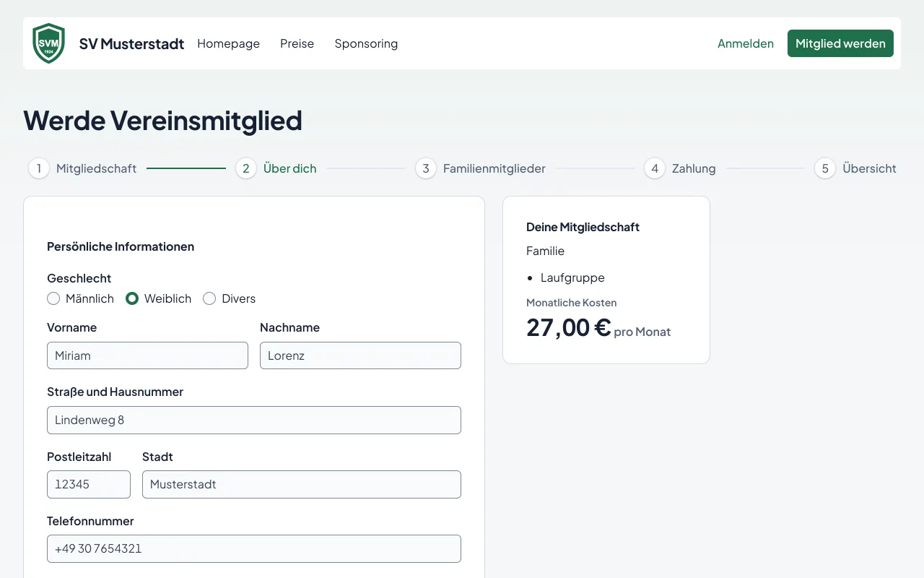Click the Nachname field with Lorenz
This screenshot has height=578, width=924.
360,355
